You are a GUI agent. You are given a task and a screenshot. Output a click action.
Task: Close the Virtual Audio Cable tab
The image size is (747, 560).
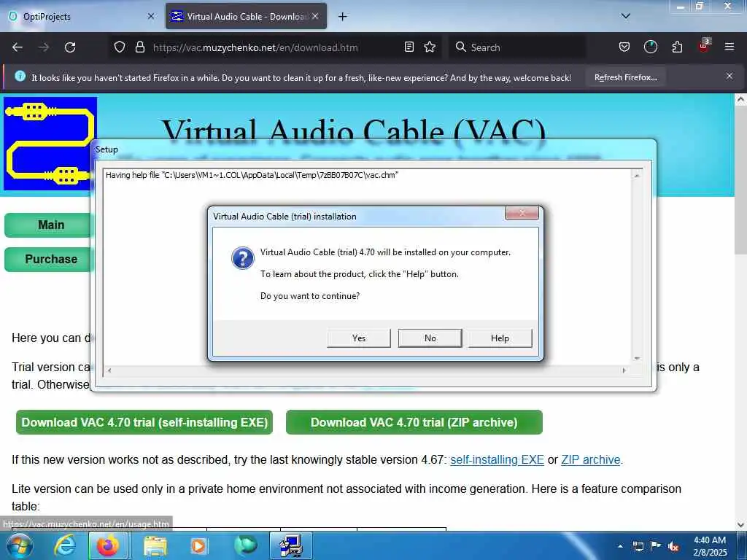click(315, 16)
